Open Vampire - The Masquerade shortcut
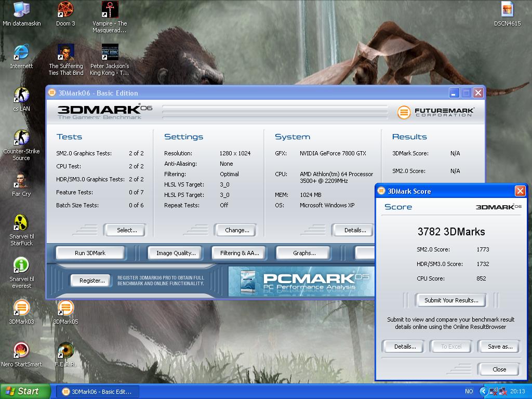532x399 pixels. [x=110, y=17]
